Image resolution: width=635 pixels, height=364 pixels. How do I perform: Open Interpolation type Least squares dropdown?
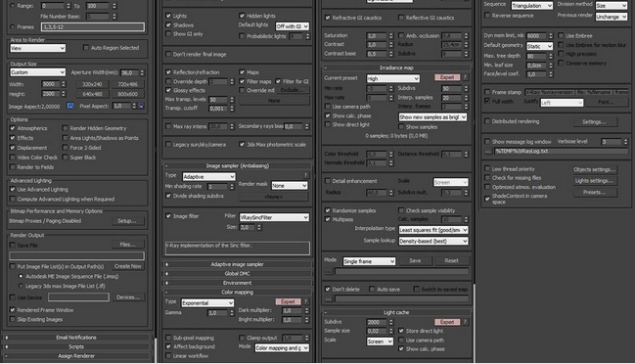[x=432, y=230]
